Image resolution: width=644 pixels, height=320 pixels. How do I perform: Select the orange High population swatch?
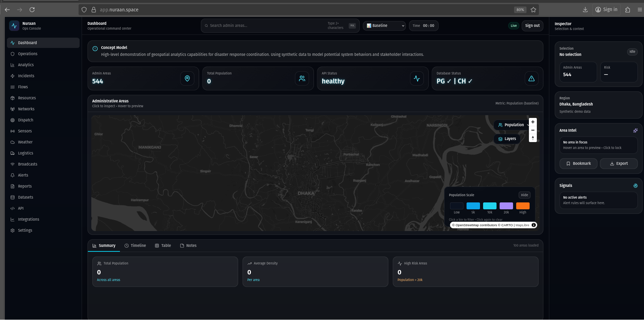tap(523, 206)
